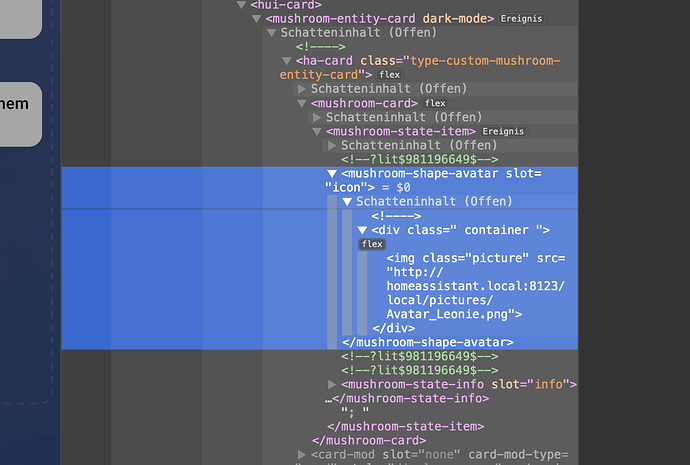Viewport: 690px width, 465px height.
Task: Collapse the mushroom-entity-card node
Action: click(x=256, y=19)
